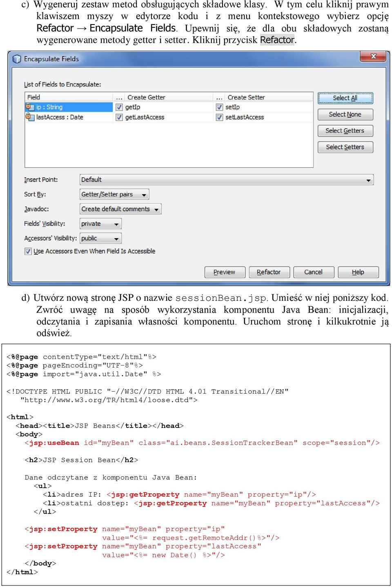Viewport: 392px width, 587px height.
Task: Click the field icon beside ip : String
Action: [x=29, y=107]
